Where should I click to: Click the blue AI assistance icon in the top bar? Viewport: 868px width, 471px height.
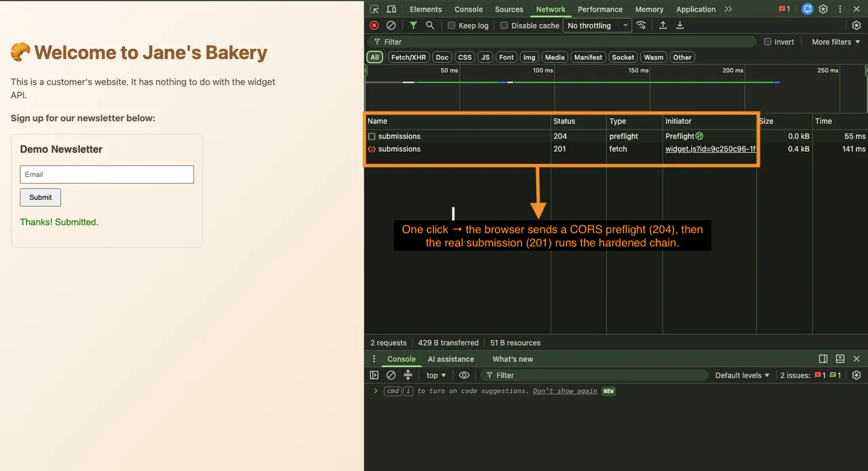807,9
